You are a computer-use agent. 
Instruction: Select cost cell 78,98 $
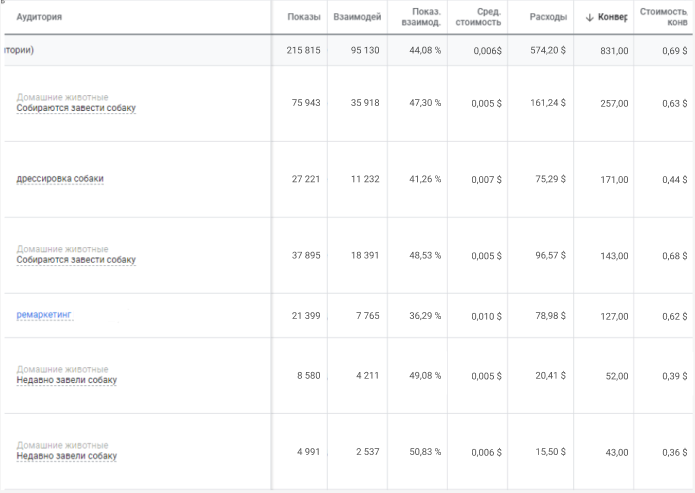[551, 315]
